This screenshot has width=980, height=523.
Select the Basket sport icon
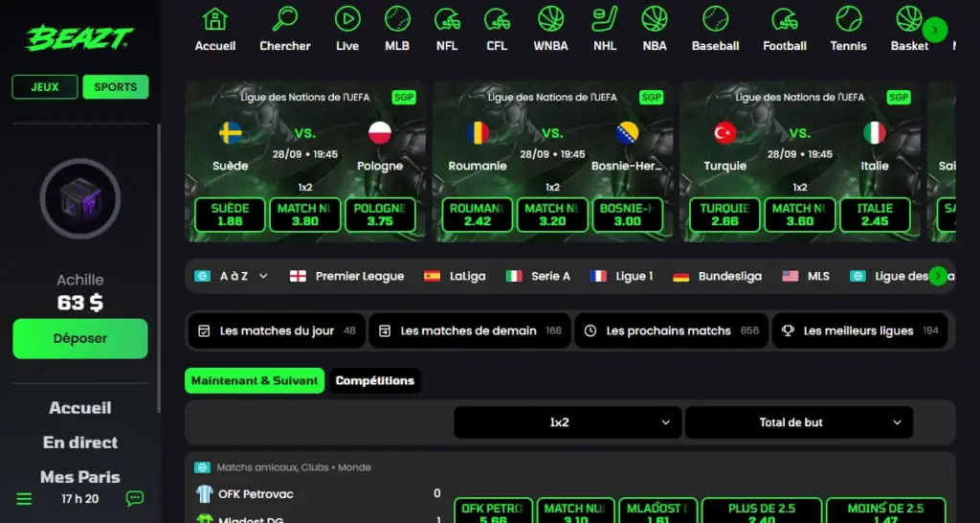click(909, 19)
